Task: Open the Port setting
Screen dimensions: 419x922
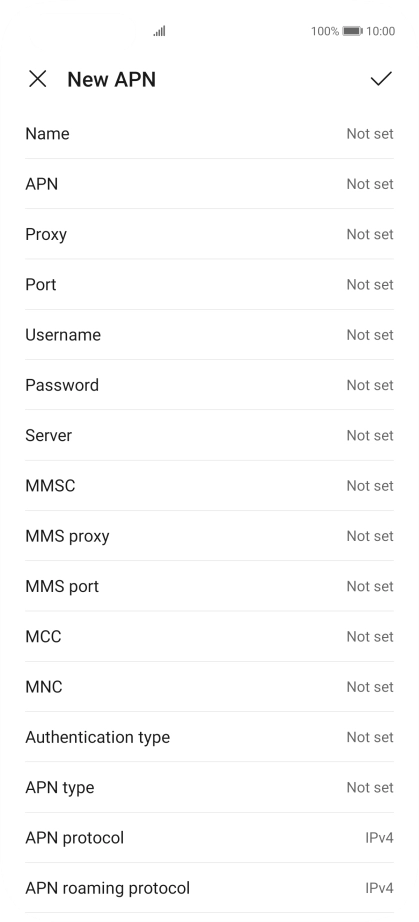Action: [209, 285]
